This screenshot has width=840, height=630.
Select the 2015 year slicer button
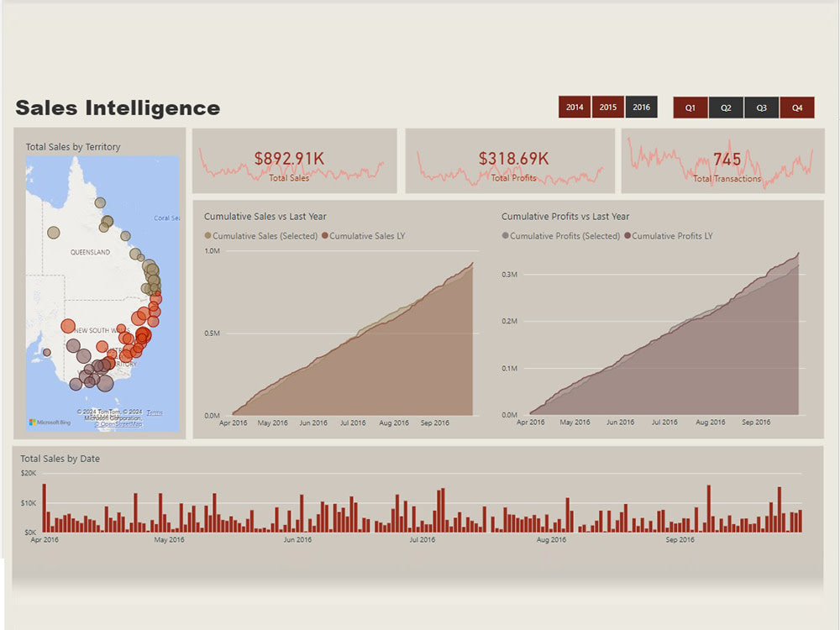pos(607,108)
